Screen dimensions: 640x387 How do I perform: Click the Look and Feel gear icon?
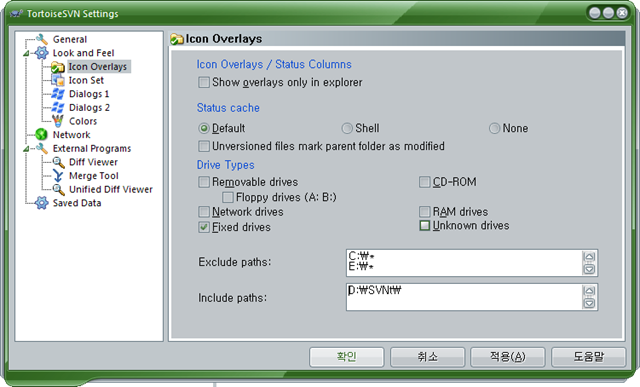click(x=41, y=53)
